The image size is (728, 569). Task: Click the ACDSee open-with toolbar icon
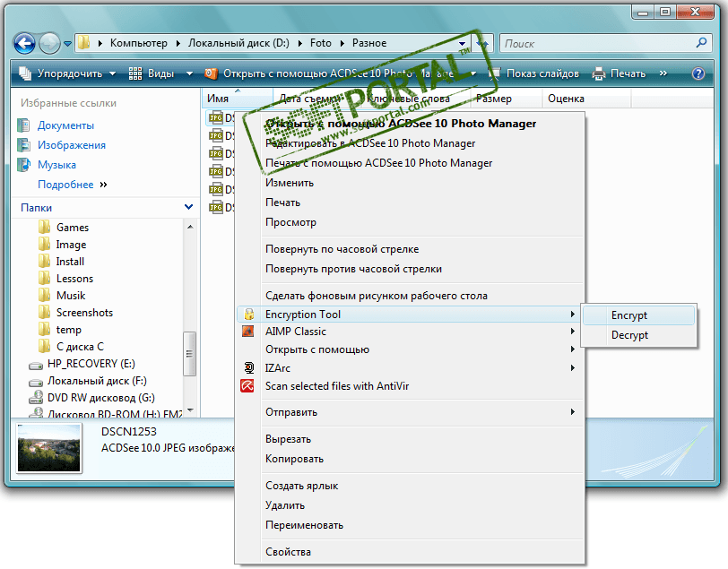point(212,73)
